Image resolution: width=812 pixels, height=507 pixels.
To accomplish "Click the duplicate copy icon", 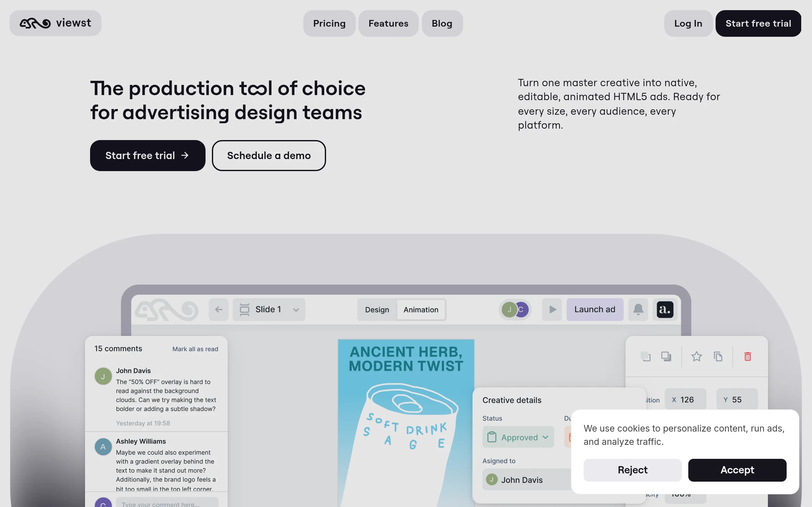I will click(x=718, y=356).
